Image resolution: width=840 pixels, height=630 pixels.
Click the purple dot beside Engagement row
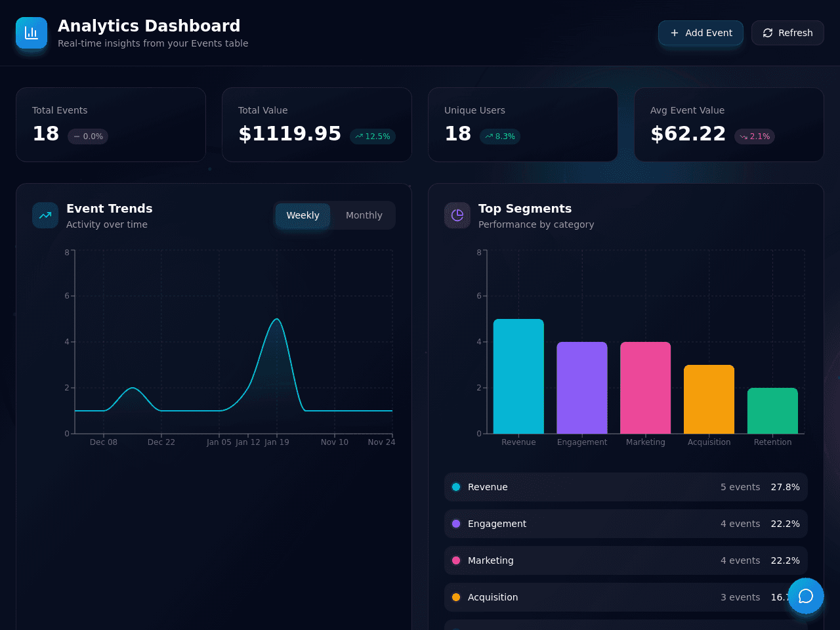click(x=456, y=524)
